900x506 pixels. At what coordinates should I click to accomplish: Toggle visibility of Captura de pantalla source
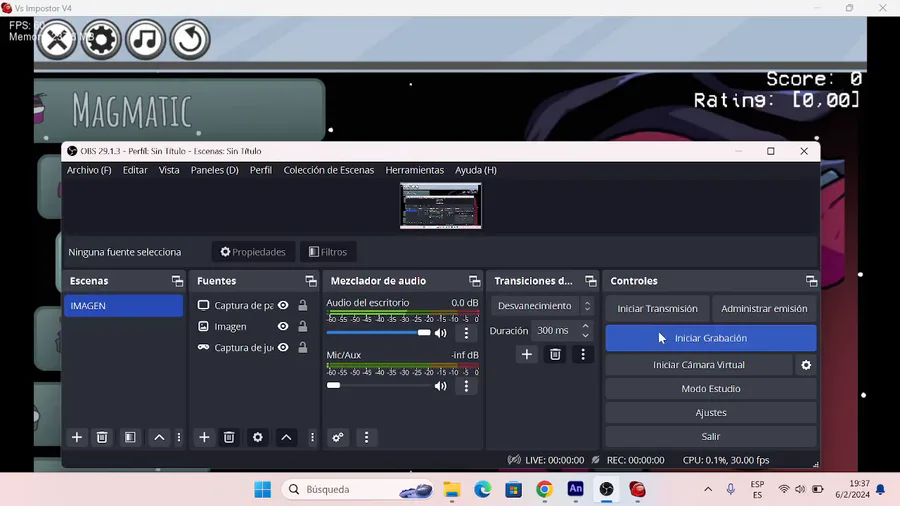pos(283,305)
